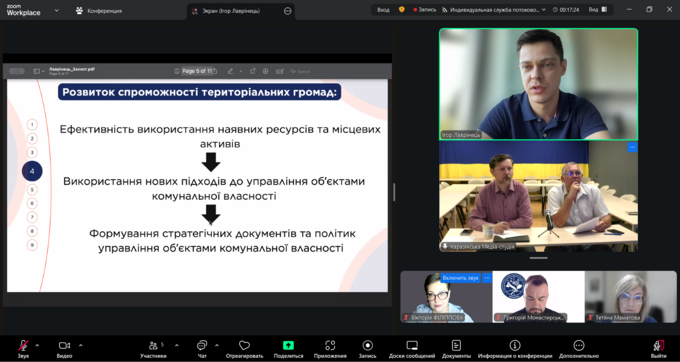
Task: Open the Чат chat panel
Action: pyautogui.click(x=202, y=346)
